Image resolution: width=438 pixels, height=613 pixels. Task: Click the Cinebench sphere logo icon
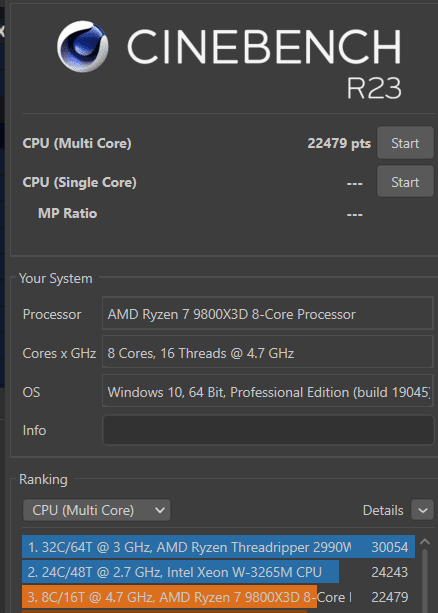coord(83,47)
